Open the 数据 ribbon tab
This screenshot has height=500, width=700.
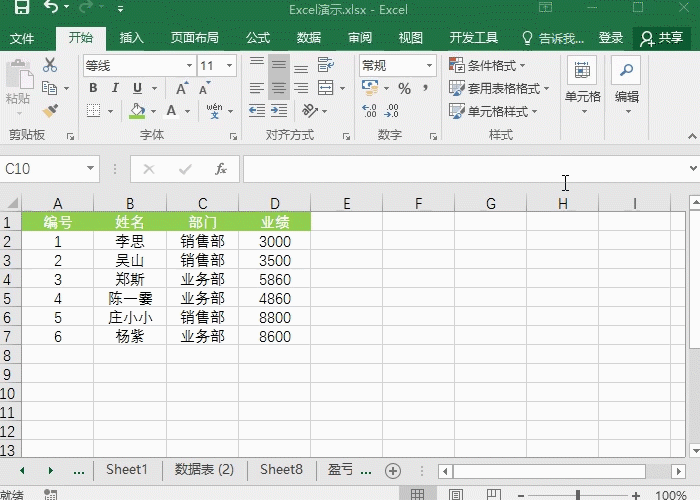pyautogui.click(x=309, y=38)
